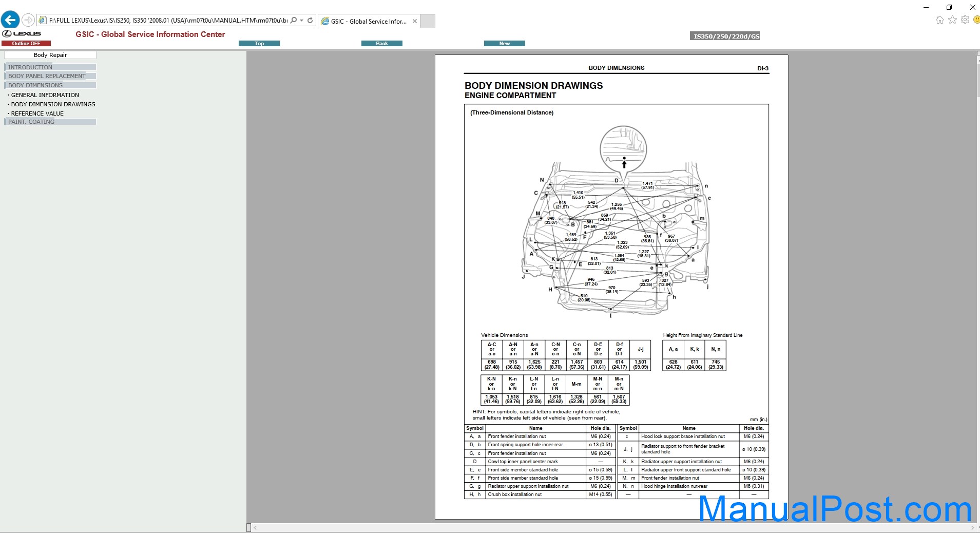Click the Back navigation button
The image size is (980, 533).
(x=382, y=44)
